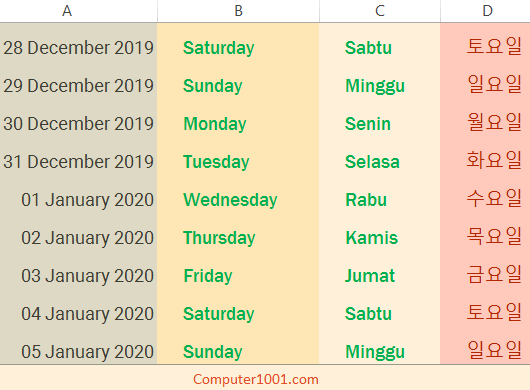Select the 금요일 cell
Image resolution: width=530 pixels, height=390 pixels.
(485, 276)
